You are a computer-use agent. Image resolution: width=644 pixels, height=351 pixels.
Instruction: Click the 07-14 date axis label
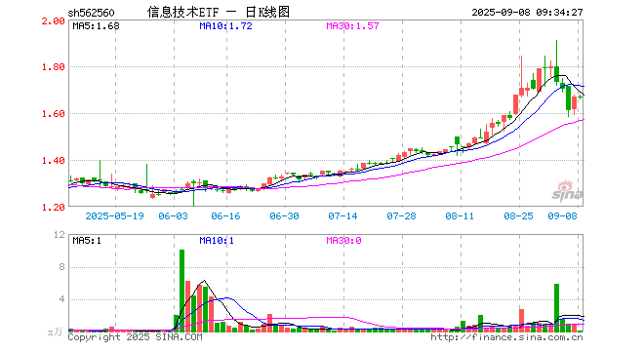(x=342, y=215)
